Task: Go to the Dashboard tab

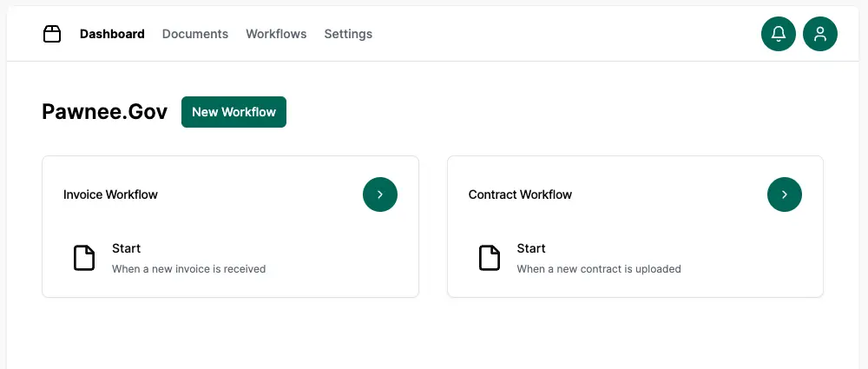Action: point(112,34)
